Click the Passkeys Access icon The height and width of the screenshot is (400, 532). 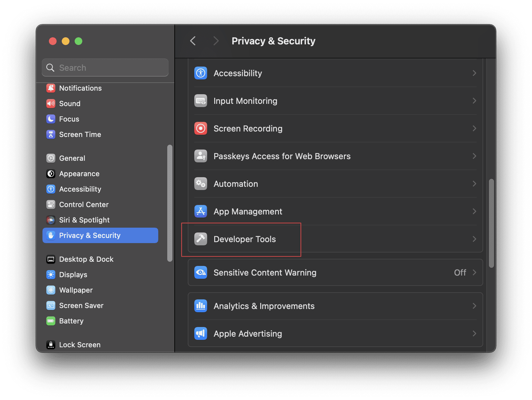pos(201,156)
